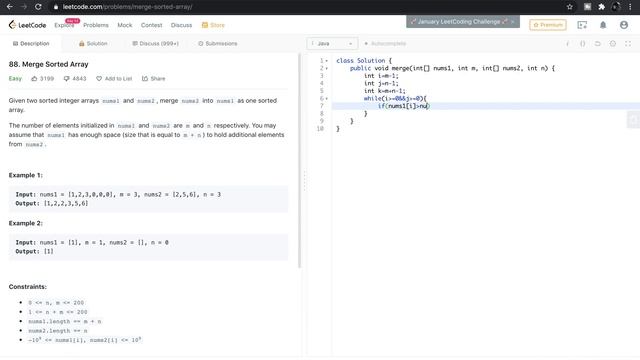
Task: Switch to the Description tab
Action: tap(31, 43)
